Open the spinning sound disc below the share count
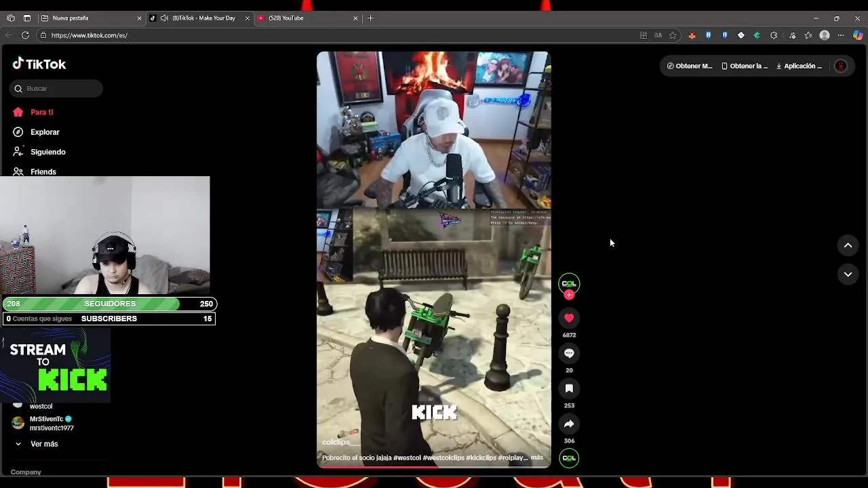 tap(569, 458)
